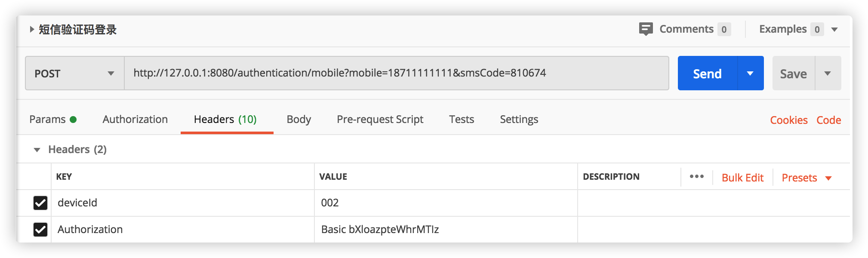Switch to the Body tab
The image size is (868, 258).
pos(299,120)
